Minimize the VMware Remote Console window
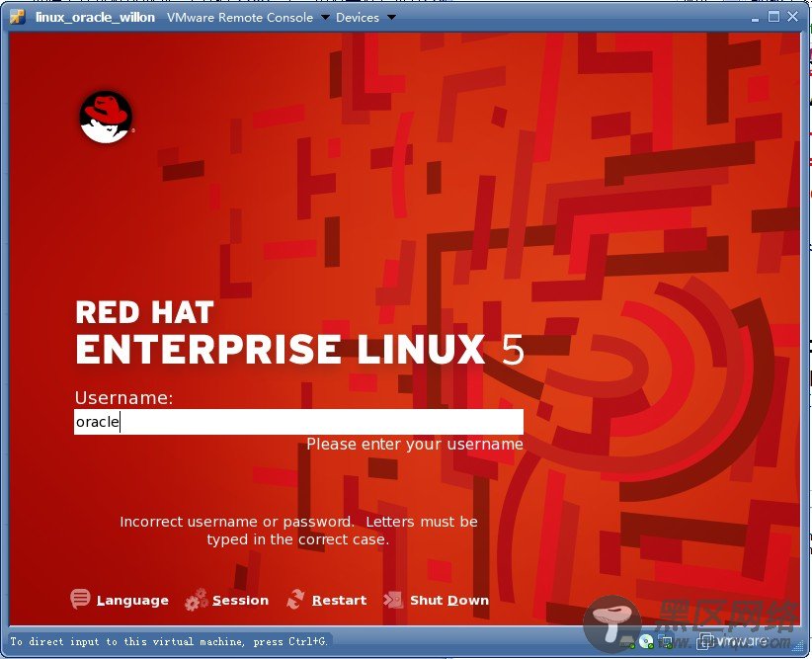812x659 pixels. 755,18
